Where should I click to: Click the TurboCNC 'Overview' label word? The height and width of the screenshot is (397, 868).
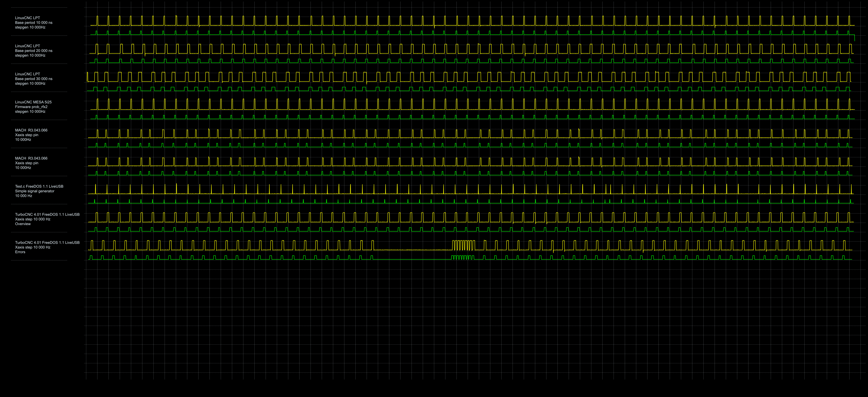[x=23, y=224]
